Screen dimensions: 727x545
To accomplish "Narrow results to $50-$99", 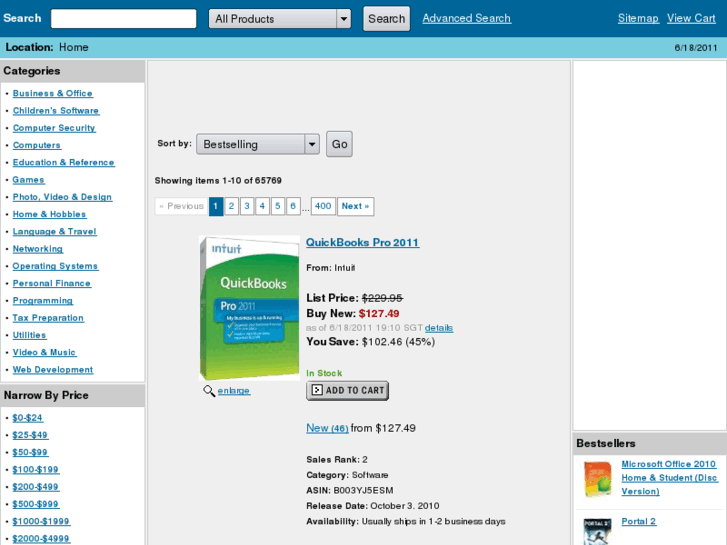I will point(30,452).
